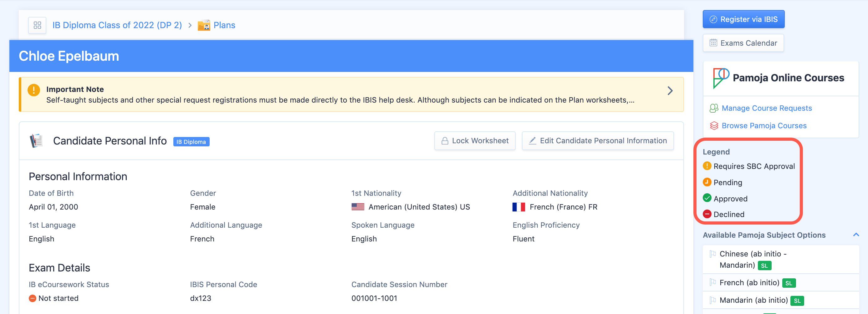Edit Candidate Personal Information
Screen dimensions: 868x314
[597, 141]
